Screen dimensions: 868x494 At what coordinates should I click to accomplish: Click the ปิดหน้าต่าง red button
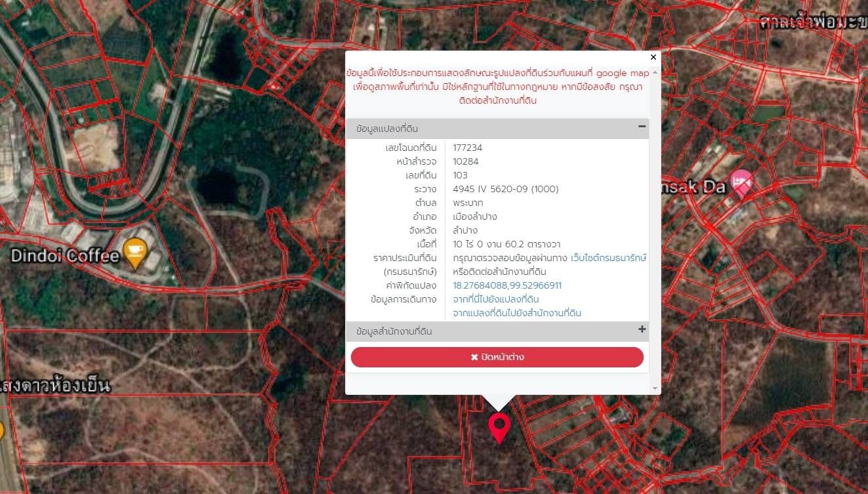coord(497,357)
